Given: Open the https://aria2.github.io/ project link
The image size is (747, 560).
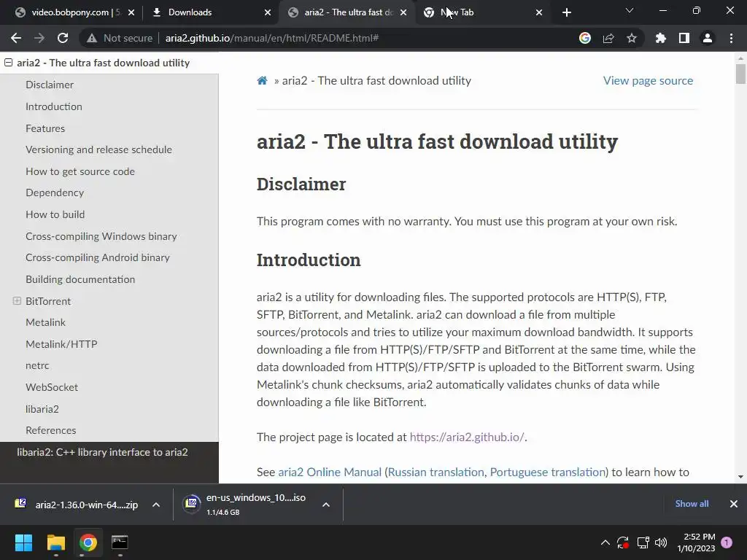Looking at the screenshot, I should [467, 437].
